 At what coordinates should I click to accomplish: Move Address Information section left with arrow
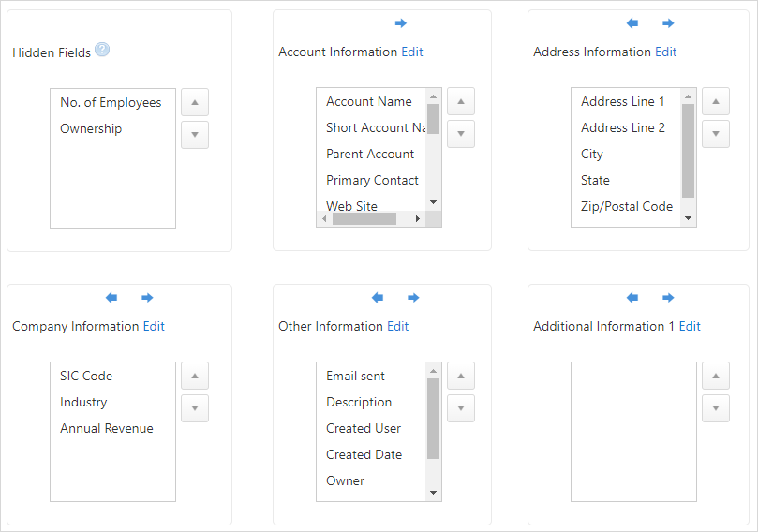[x=632, y=23]
